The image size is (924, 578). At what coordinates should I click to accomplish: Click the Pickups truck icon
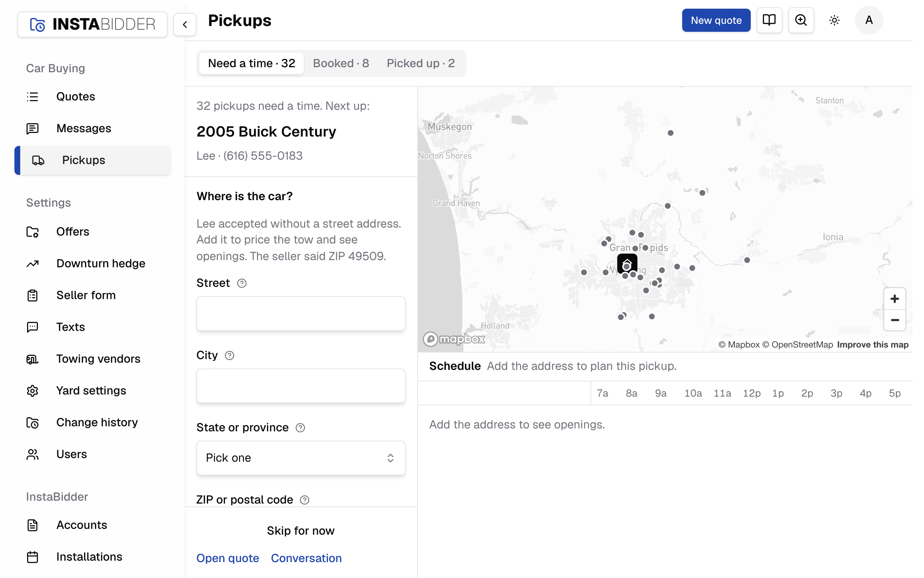[x=38, y=160]
